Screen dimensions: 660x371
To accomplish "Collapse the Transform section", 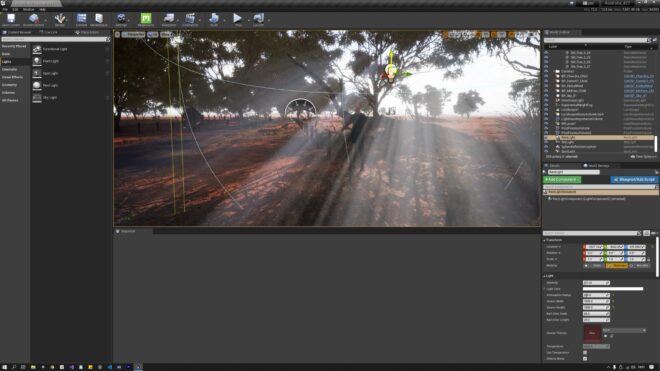I will (553, 240).
